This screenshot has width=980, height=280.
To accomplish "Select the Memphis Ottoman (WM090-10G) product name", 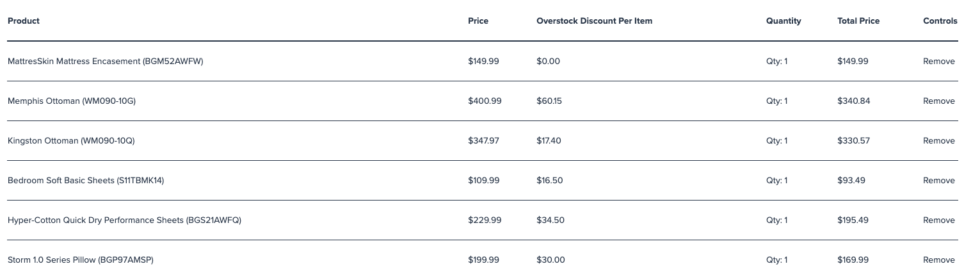I will point(72,101).
